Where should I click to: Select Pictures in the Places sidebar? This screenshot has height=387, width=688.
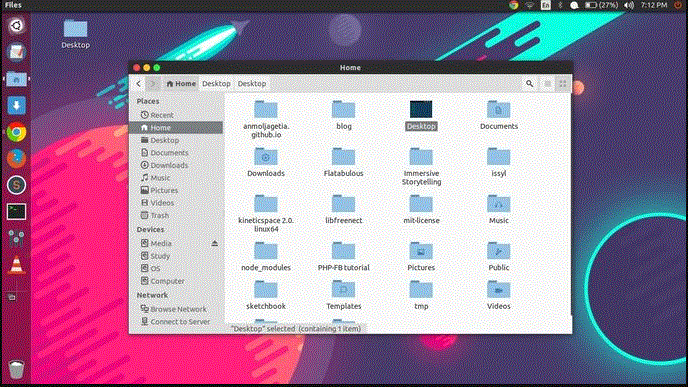coord(176,190)
